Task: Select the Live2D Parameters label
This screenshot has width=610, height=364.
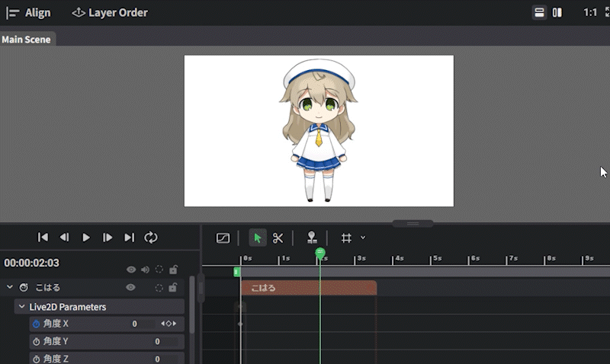Action: [68, 307]
